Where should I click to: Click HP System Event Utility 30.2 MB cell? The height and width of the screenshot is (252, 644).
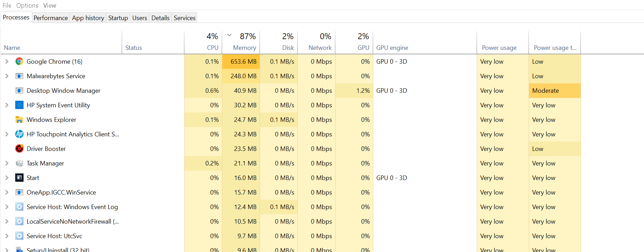pos(241,105)
